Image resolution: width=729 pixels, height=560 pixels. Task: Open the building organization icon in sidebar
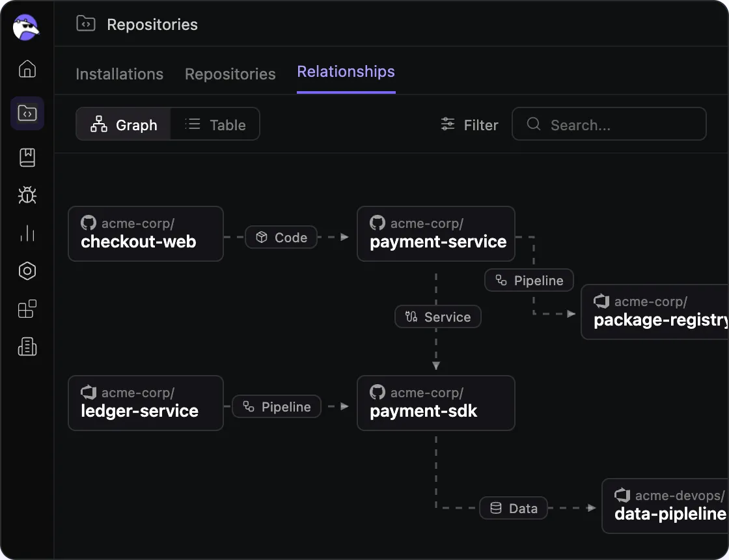27,347
